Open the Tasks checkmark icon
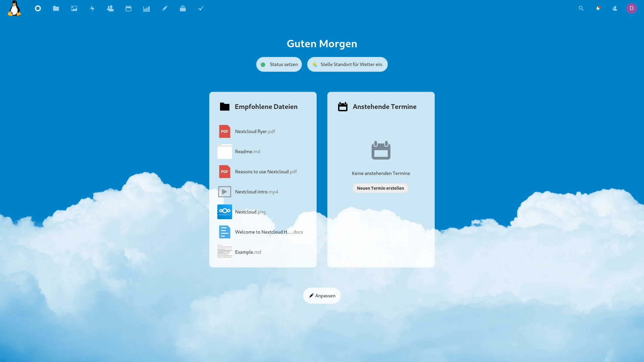The height and width of the screenshot is (362, 644). click(201, 8)
